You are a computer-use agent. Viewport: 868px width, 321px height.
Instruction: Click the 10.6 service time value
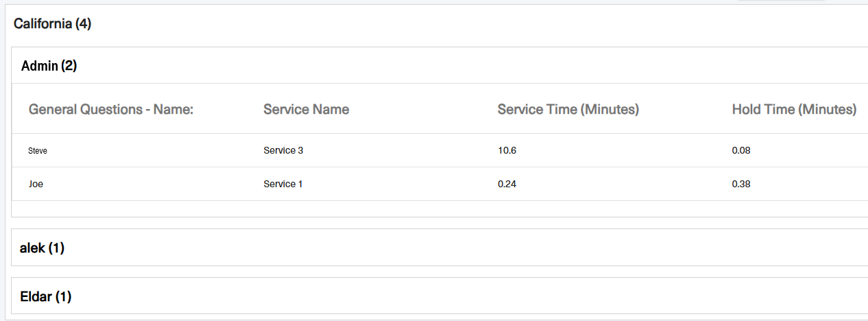click(x=507, y=150)
